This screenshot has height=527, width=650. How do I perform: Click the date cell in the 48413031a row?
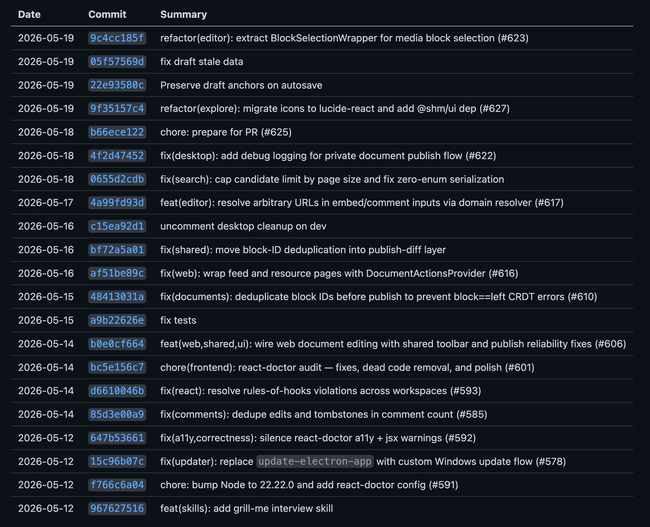click(x=46, y=297)
